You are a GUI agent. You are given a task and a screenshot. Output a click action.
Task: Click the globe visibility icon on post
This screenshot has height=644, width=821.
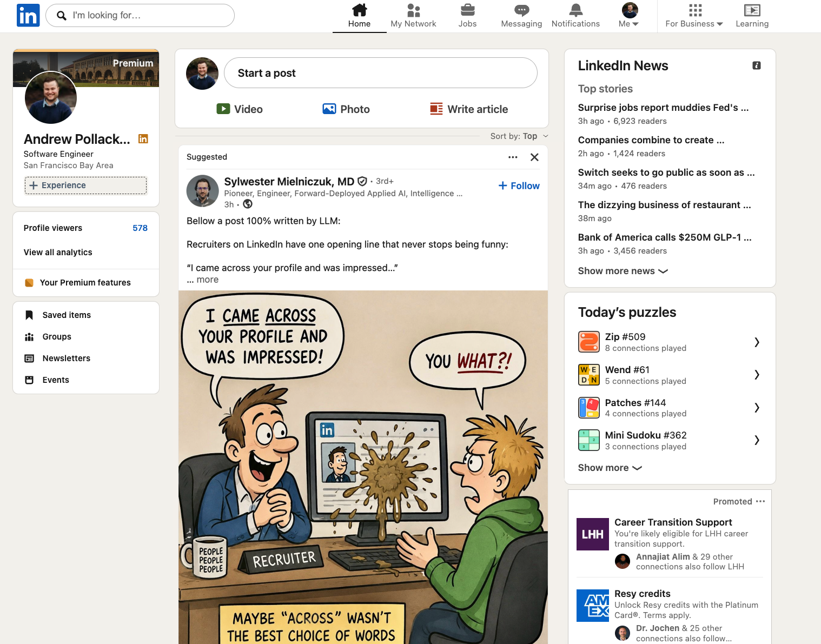(x=248, y=204)
